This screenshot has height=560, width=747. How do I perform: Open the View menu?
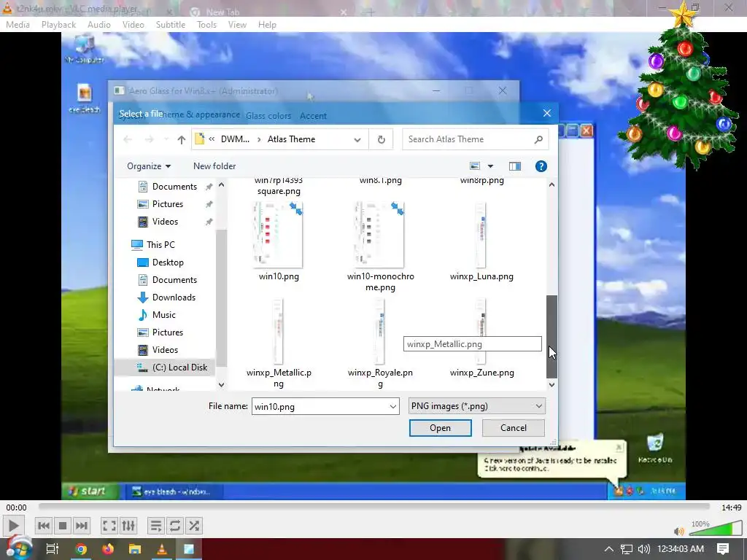coord(237,25)
